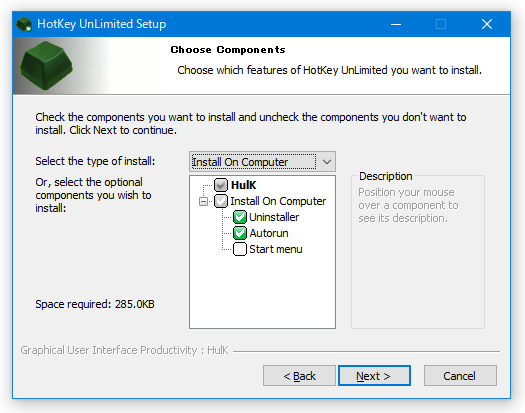Click the Description group box label

tap(385, 176)
